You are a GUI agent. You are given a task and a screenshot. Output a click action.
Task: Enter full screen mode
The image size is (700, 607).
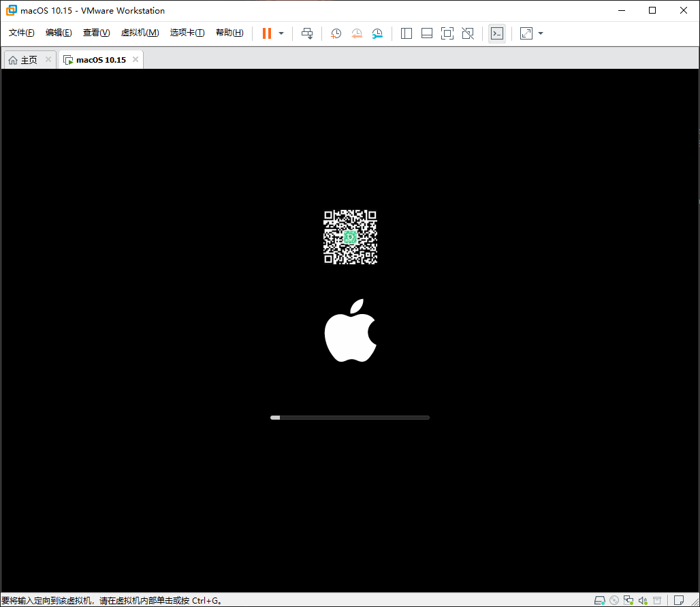(447, 33)
